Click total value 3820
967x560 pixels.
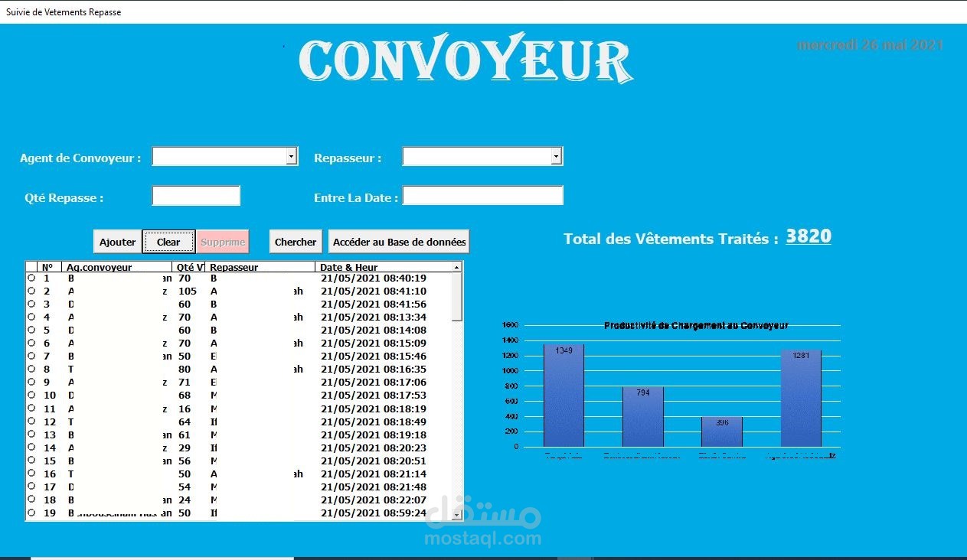coord(809,236)
